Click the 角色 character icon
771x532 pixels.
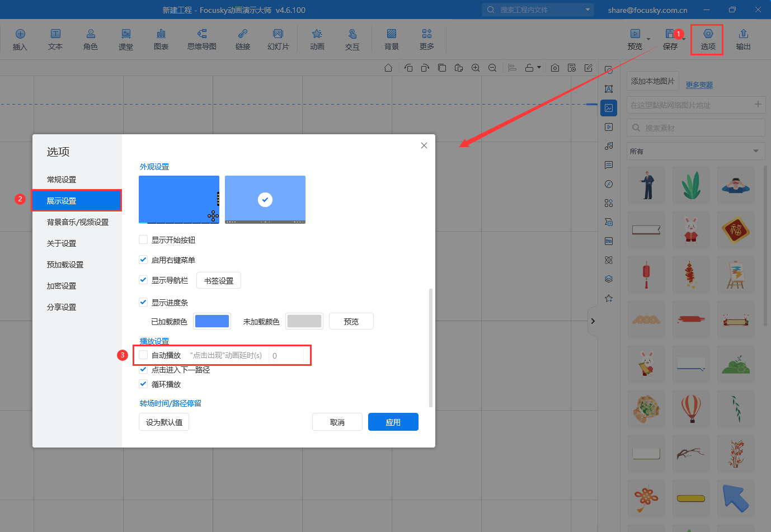(91, 39)
